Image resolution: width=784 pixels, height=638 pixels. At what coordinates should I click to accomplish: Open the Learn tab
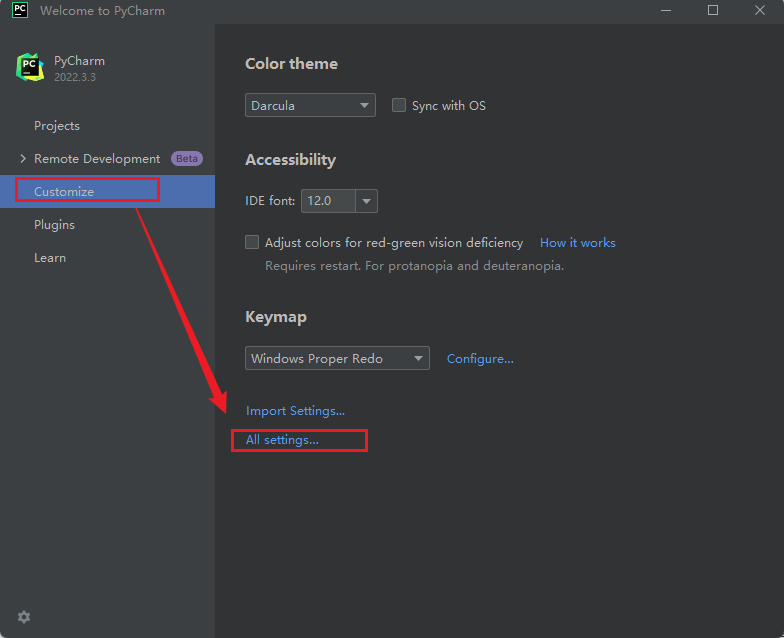click(x=50, y=258)
